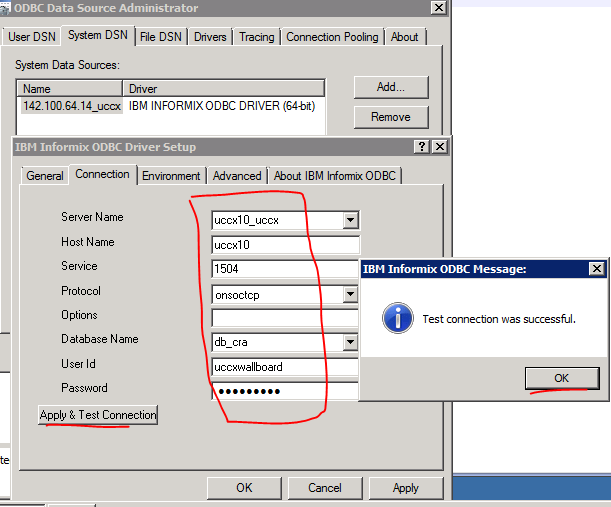This screenshot has width=611, height=507.
Task: Close the IBM Informix ODBC Message dialog
Action: click(597, 269)
